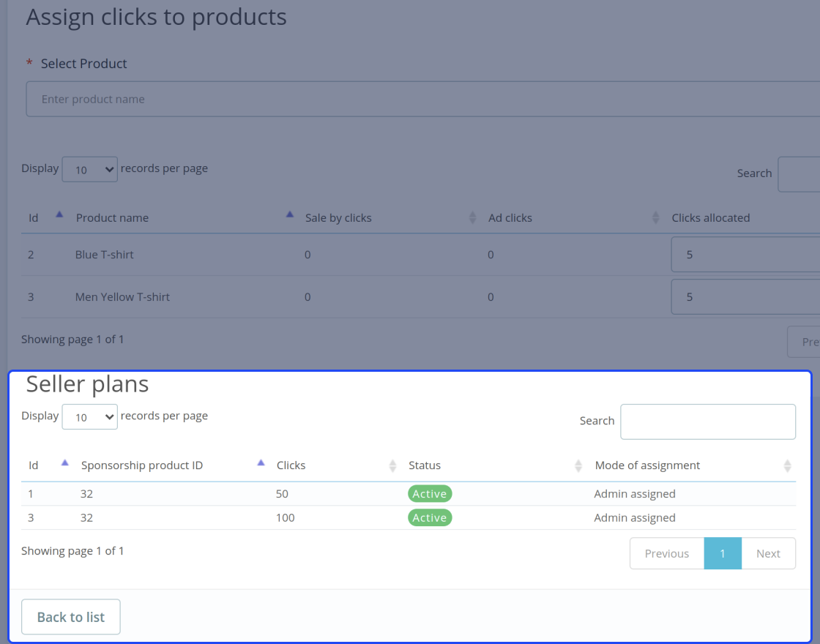The width and height of the screenshot is (820, 644).
Task: Sort Seller plans by Id column
Action: click(x=48, y=465)
